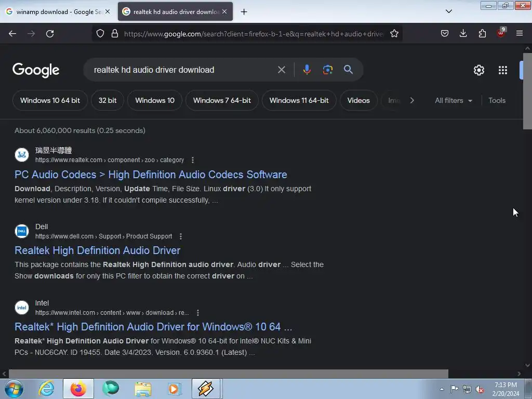Open more options for Intel result
The width and height of the screenshot is (532, 399).
(x=198, y=312)
